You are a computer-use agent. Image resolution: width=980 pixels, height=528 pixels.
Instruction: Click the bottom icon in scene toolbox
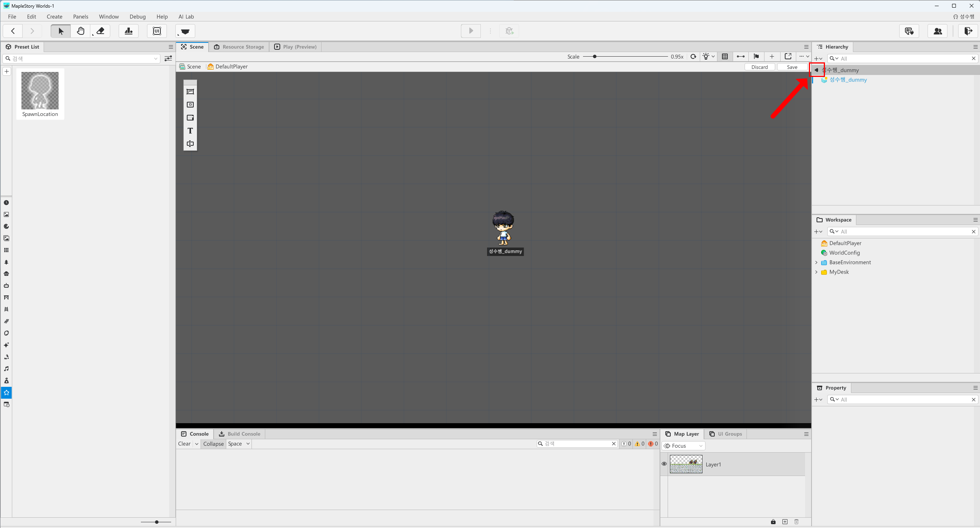pyautogui.click(x=190, y=144)
